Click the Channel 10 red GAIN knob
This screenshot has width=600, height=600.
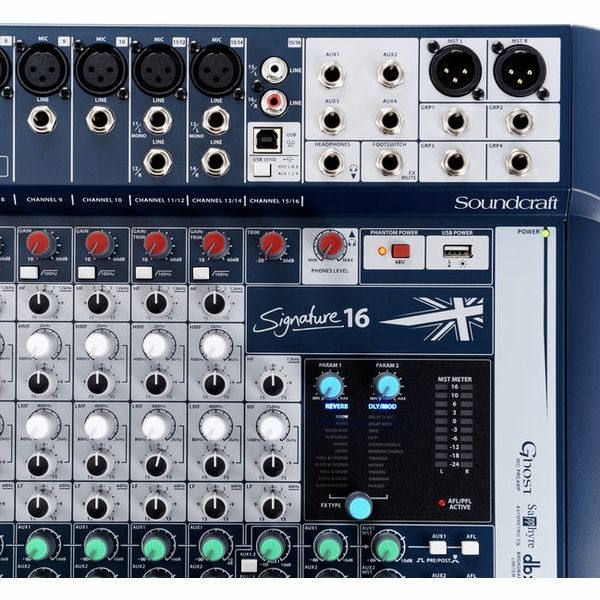click(x=98, y=243)
